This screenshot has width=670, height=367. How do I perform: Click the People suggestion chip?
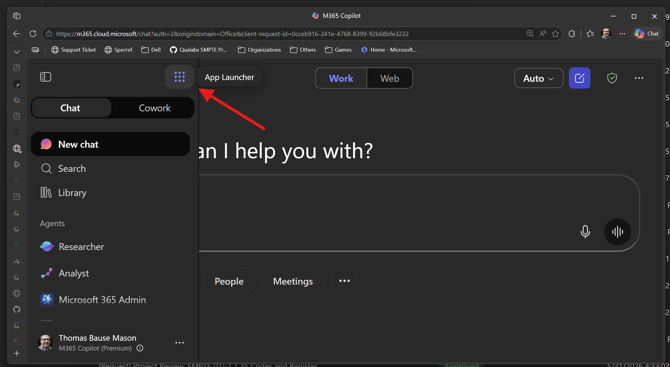229,281
